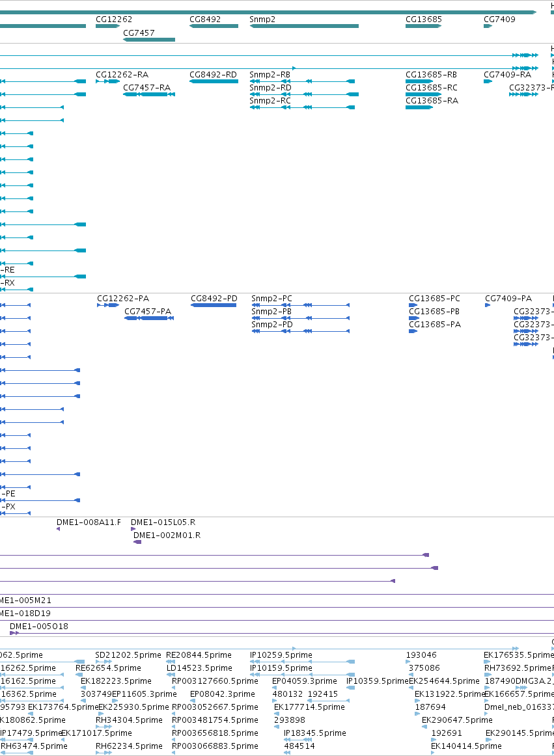Image resolution: width=554 pixels, height=756 pixels.
Task: Click clone end DME1-008A11.F
Action: pyautogui.click(x=89, y=522)
